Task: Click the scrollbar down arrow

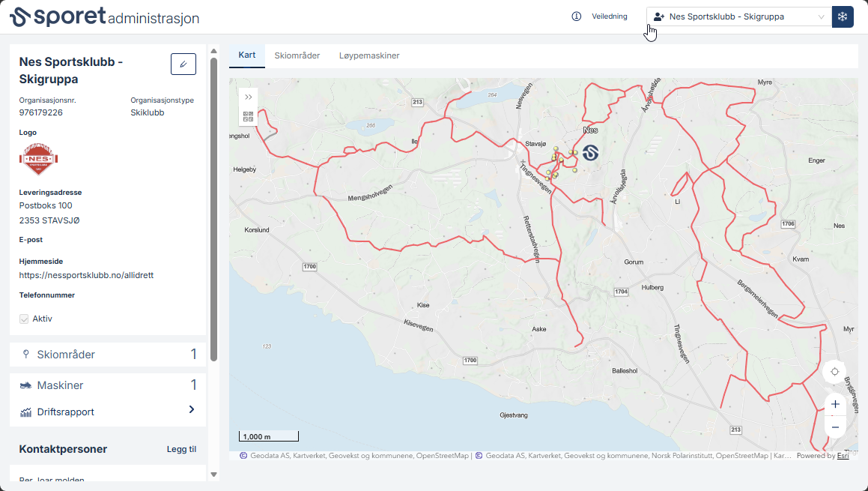Action: coord(213,475)
